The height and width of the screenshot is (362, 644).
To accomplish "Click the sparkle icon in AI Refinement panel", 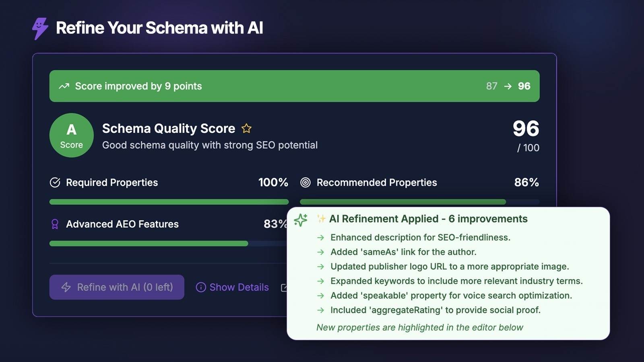I will coord(301,220).
